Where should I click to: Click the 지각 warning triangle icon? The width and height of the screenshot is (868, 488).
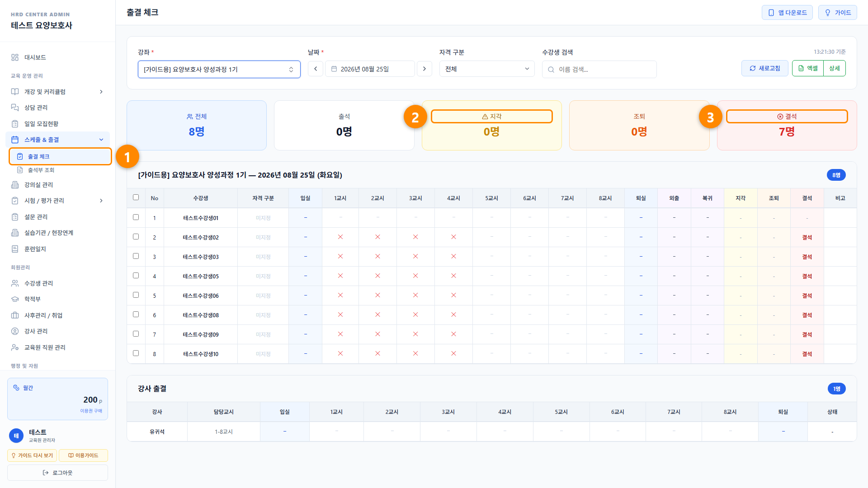[x=485, y=117]
